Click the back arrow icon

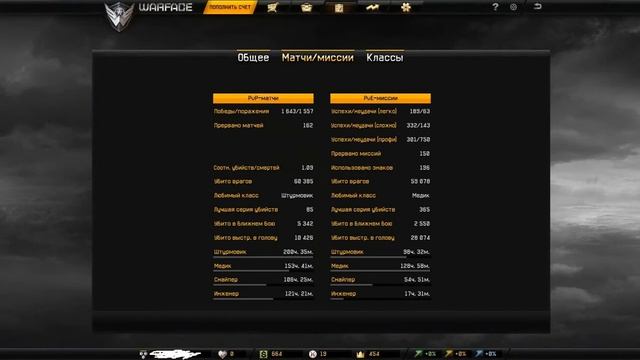tap(538, 6)
